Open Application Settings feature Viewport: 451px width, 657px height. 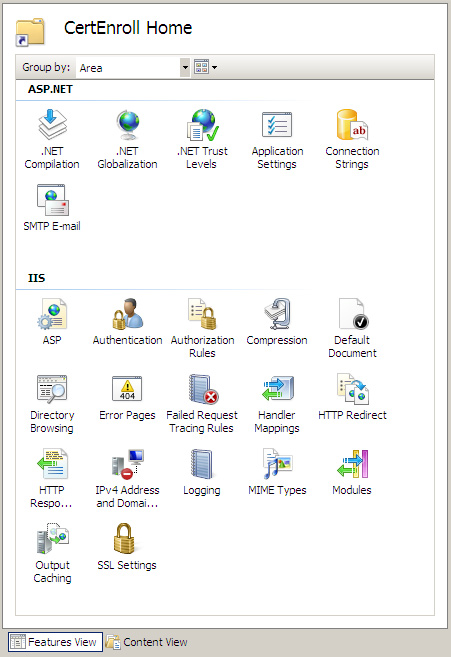[x=277, y=139]
